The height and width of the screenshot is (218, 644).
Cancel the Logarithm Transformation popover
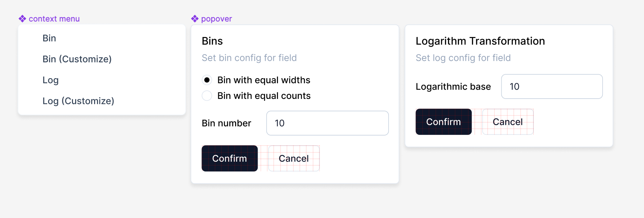508,122
